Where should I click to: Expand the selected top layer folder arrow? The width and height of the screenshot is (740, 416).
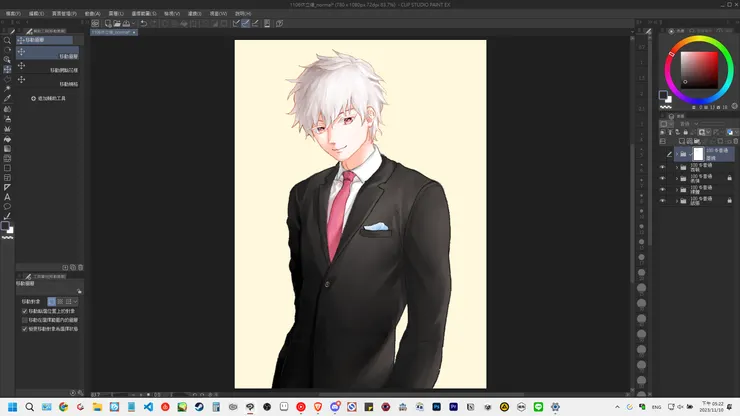pos(677,154)
